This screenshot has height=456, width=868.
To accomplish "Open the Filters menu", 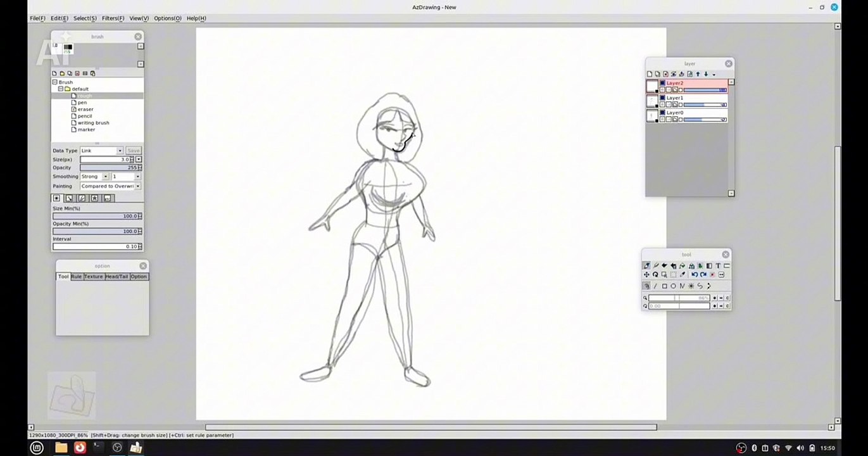I will [113, 18].
